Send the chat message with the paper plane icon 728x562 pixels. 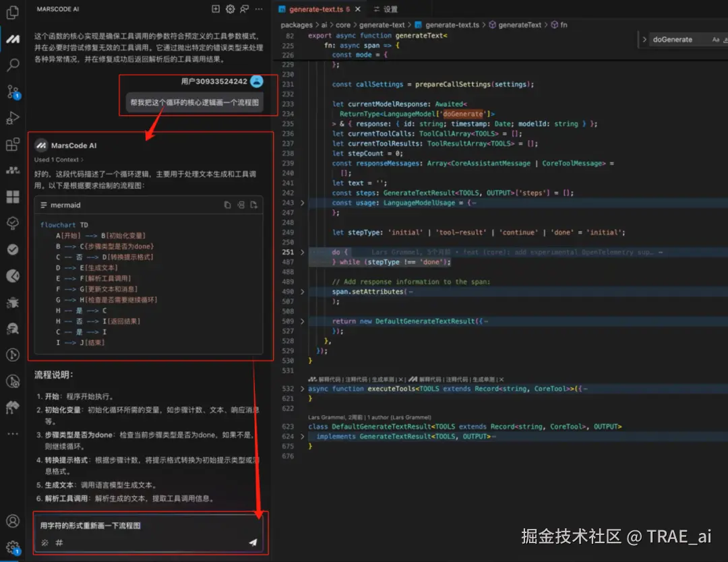pyautogui.click(x=253, y=542)
